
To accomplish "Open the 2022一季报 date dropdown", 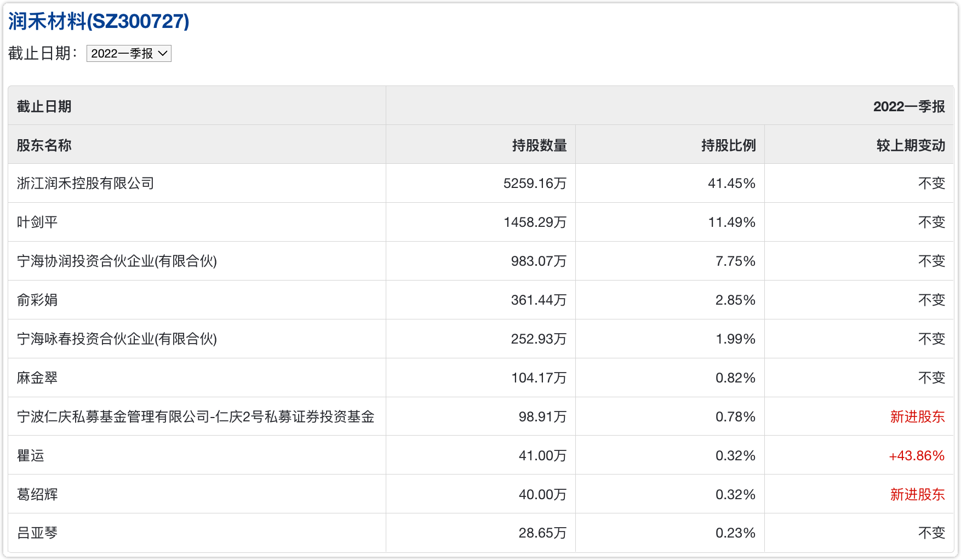I will 129,54.
